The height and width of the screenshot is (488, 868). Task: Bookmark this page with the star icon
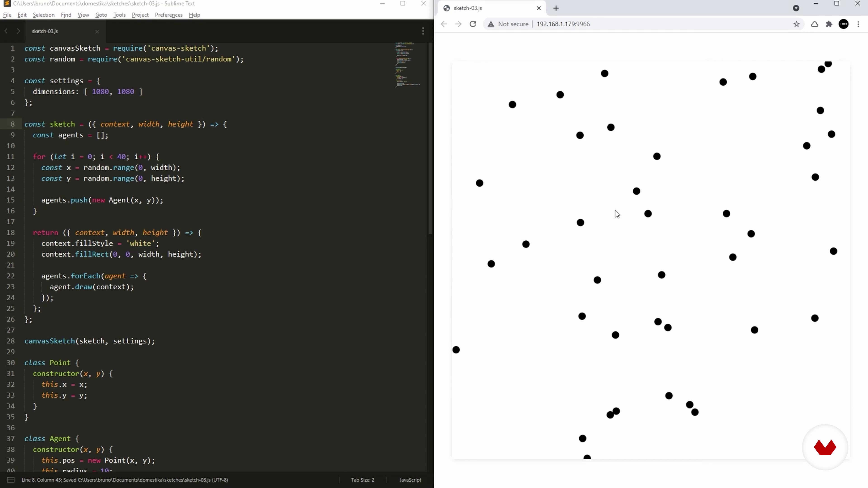(796, 24)
